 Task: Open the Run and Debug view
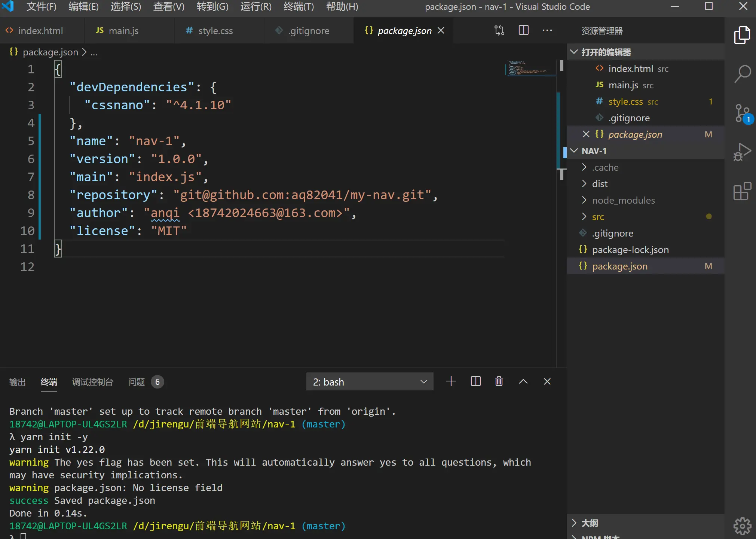[742, 152]
